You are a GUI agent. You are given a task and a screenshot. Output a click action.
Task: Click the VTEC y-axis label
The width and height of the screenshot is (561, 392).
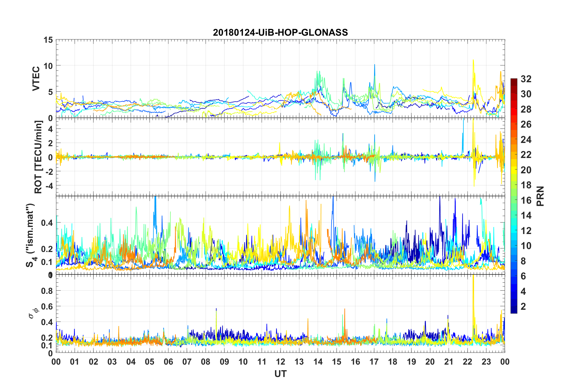pos(36,79)
